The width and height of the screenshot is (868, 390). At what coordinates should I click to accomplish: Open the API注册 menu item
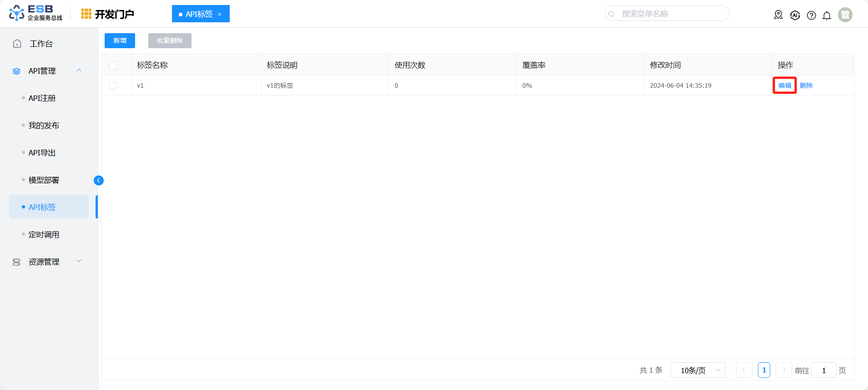[x=42, y=98]
